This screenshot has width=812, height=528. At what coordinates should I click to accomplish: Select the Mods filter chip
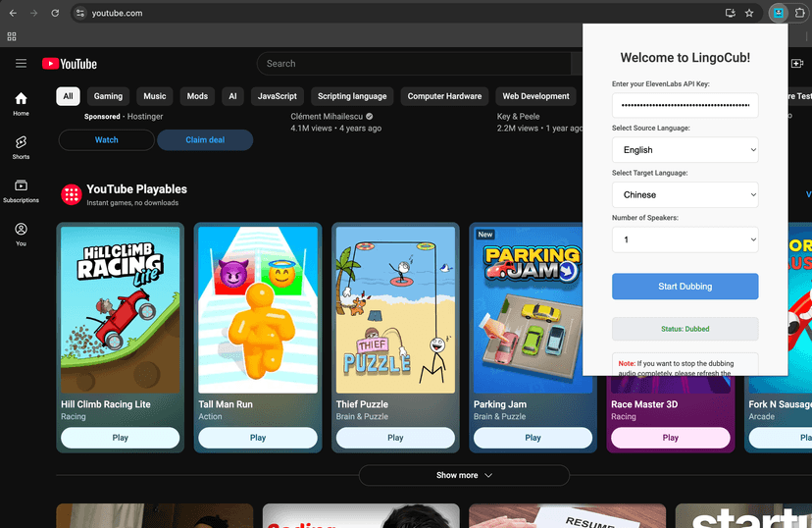click(197, 96)
